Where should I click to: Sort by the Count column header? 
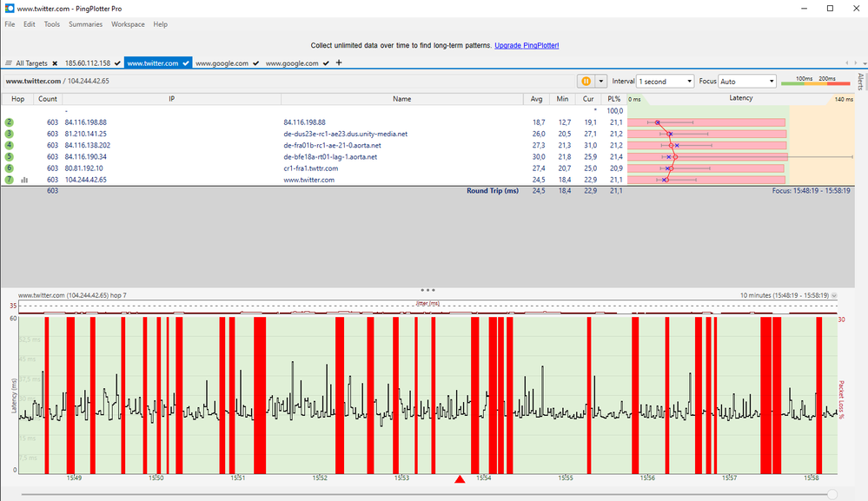[48, 99]
